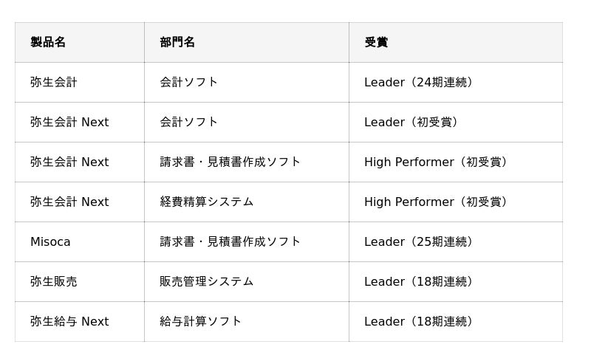
Task: Select High Performer cell in 経費精算システム row
Action: (456, 202)
